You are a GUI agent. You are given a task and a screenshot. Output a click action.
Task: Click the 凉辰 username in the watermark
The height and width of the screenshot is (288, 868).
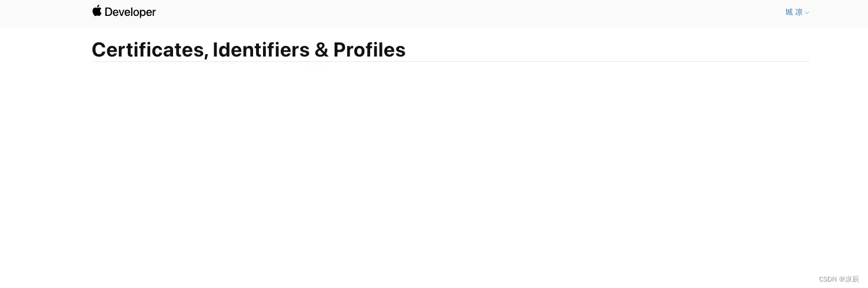pyautogui.click(x=852, y=279)
